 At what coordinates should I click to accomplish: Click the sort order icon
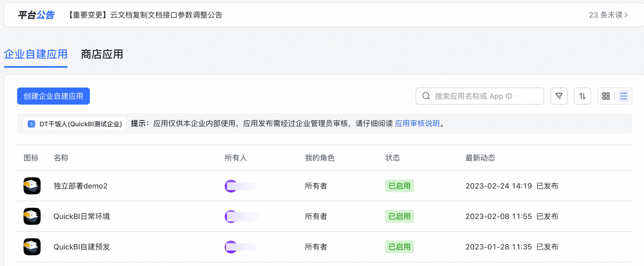point(582,96)
